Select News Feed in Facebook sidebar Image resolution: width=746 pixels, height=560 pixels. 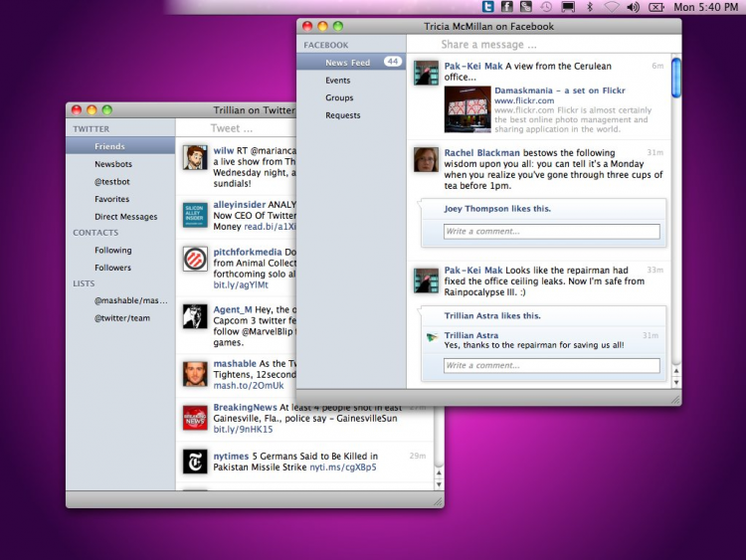tap(351, 63)
